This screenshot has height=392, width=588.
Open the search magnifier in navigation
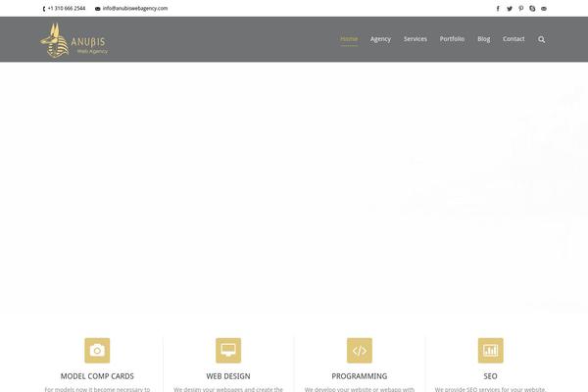tap(541, 39)
